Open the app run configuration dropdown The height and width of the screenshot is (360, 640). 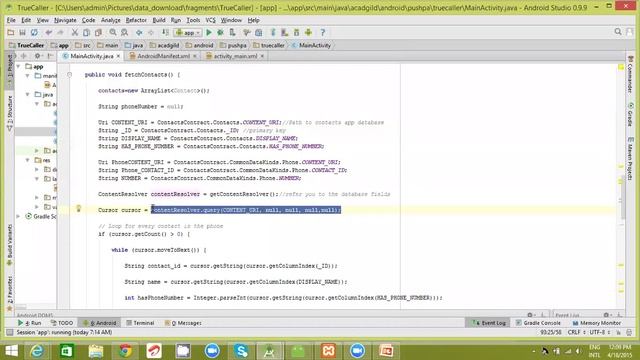tap(188, 32)
